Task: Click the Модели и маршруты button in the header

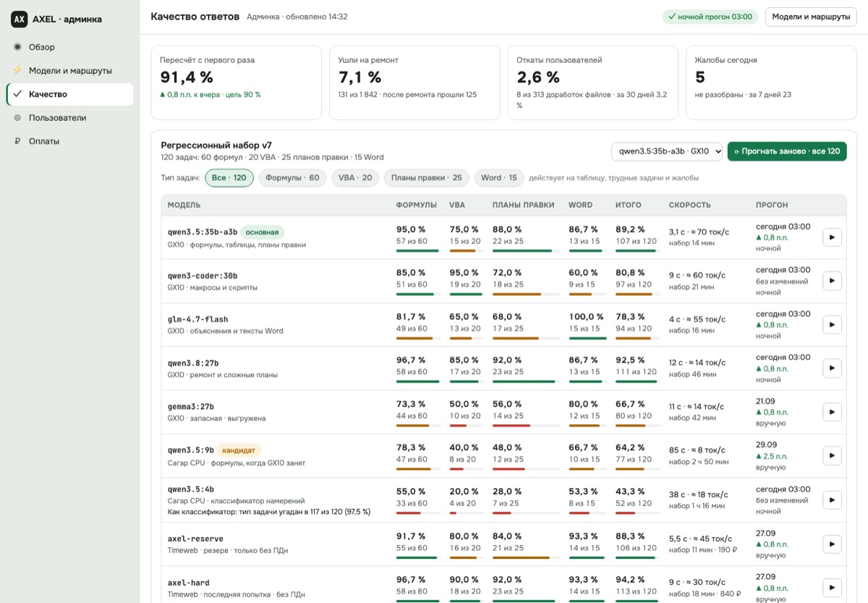Action: pyautogui.click(x=811, y=17)
